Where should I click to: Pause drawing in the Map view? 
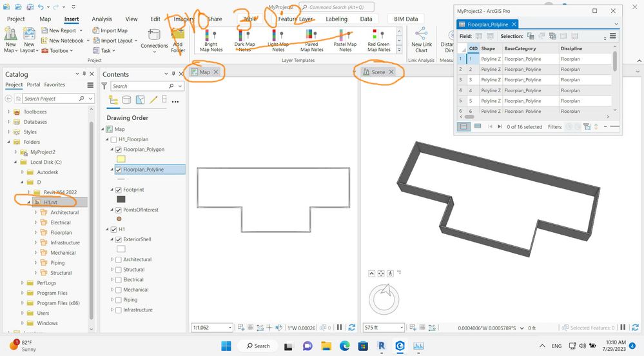click(x=339, y=328)
